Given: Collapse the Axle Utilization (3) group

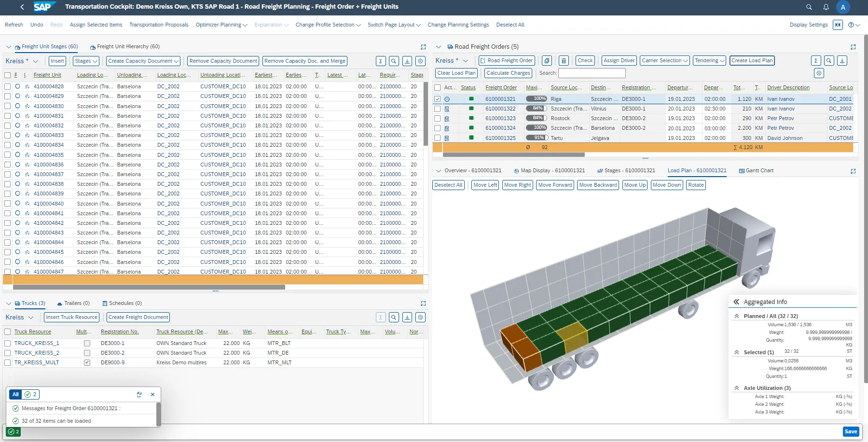Looking at the screenshot, I should coord(737,388).
